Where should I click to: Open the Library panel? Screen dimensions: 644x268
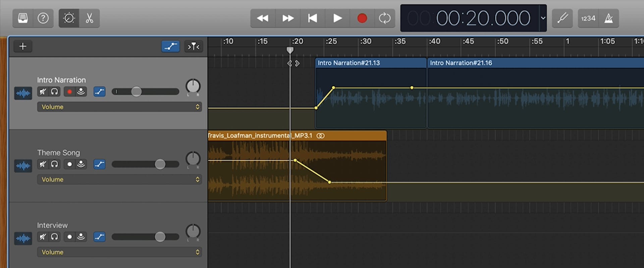(23, 18)
